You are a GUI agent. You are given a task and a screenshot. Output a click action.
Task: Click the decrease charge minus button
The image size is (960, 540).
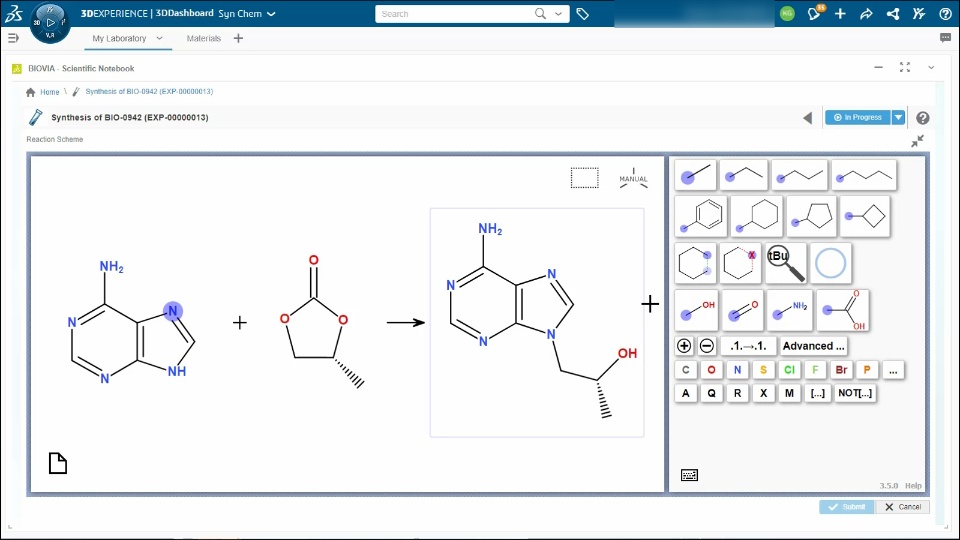point(707,346)
